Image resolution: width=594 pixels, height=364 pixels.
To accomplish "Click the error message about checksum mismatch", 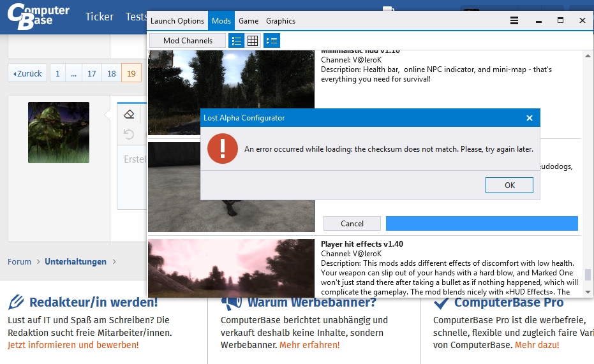I will pos(389,149).
